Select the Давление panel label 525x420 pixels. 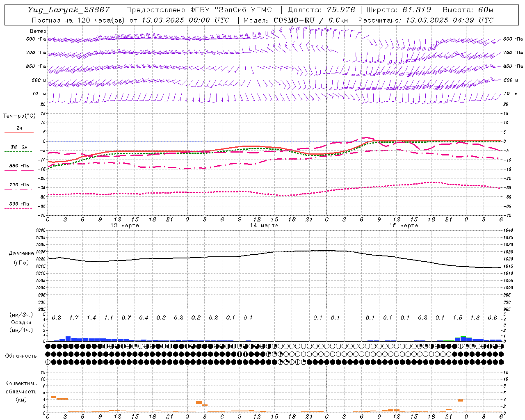[21, 253]
